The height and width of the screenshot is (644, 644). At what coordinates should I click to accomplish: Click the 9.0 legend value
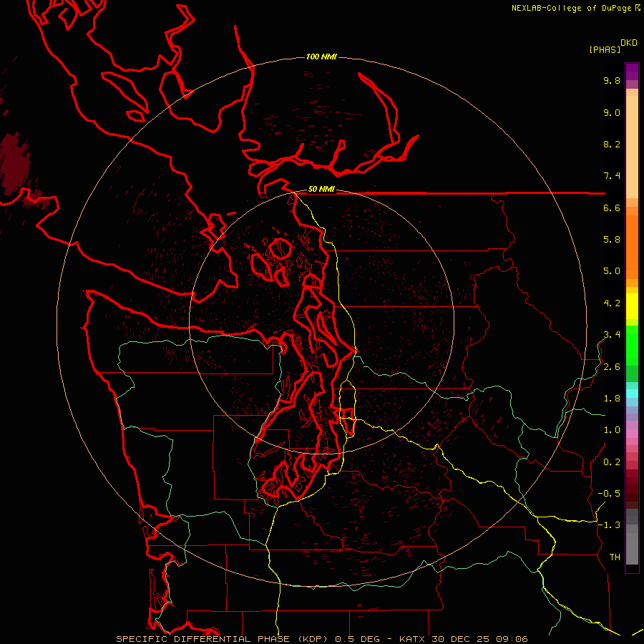click(612, 112)
